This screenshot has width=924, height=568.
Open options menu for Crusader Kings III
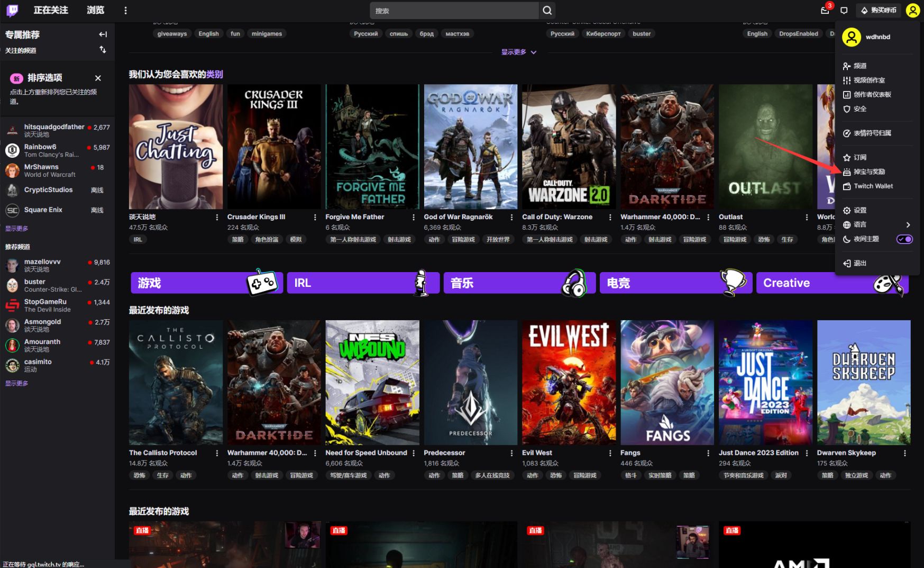point(315,217)
